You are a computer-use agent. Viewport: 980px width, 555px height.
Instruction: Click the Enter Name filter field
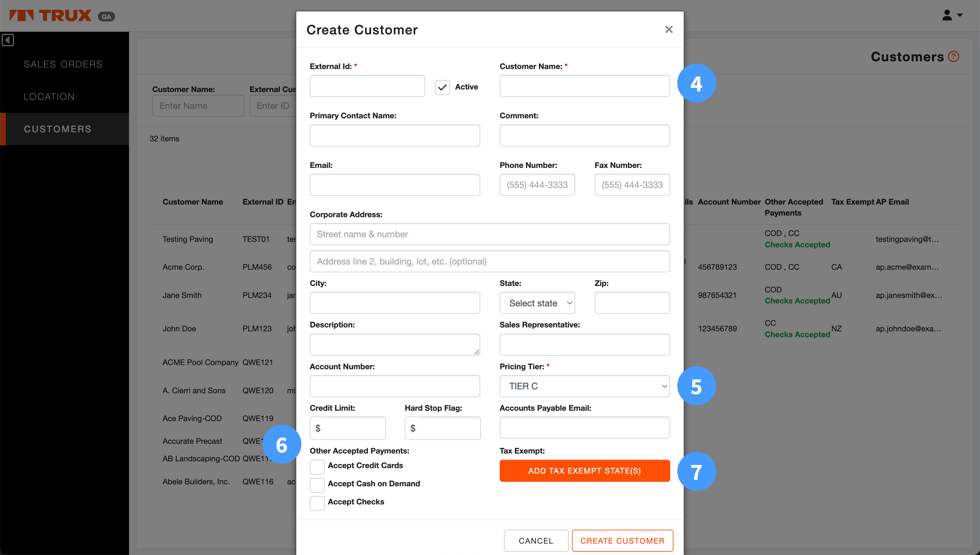(x=198, y=106)
